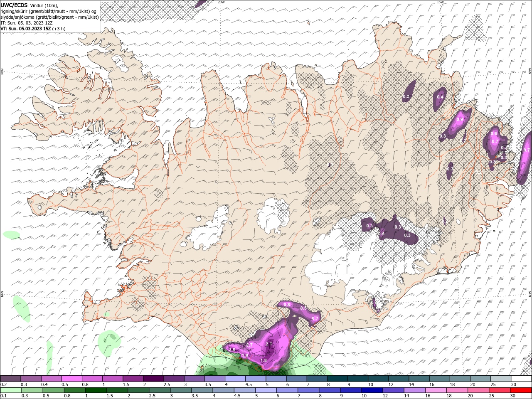Pick the deep blue rain-scale swatch at 10
The image size is (532, 399).
tap(372, 390)
